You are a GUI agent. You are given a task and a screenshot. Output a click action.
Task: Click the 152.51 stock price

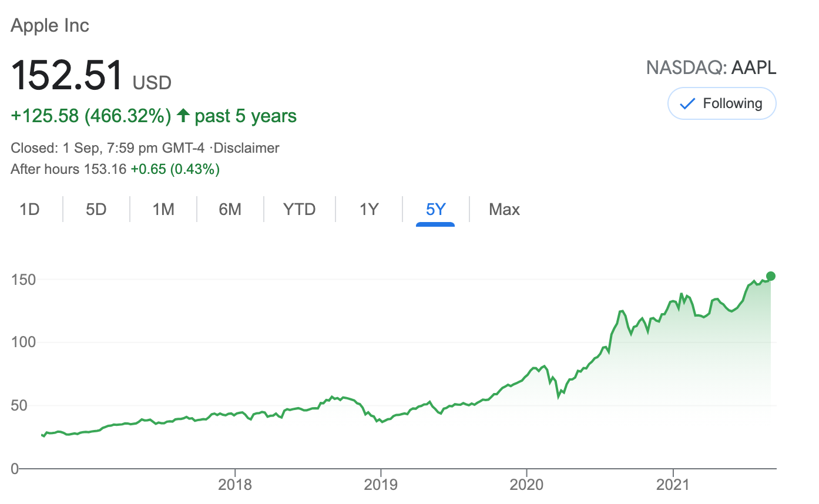[x=68, y=75]
